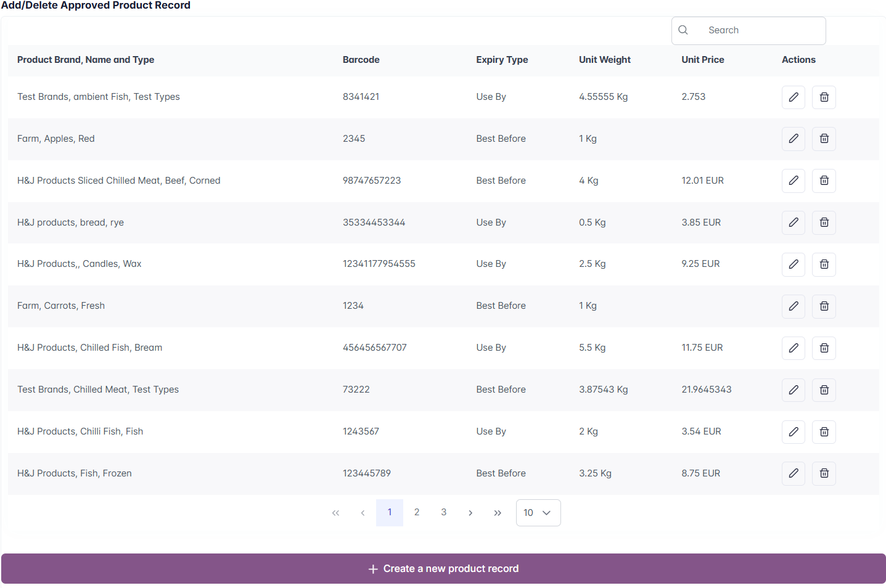Edit the Chilled Fish, Bream product
886x588 pixels.
click(793, 348)
